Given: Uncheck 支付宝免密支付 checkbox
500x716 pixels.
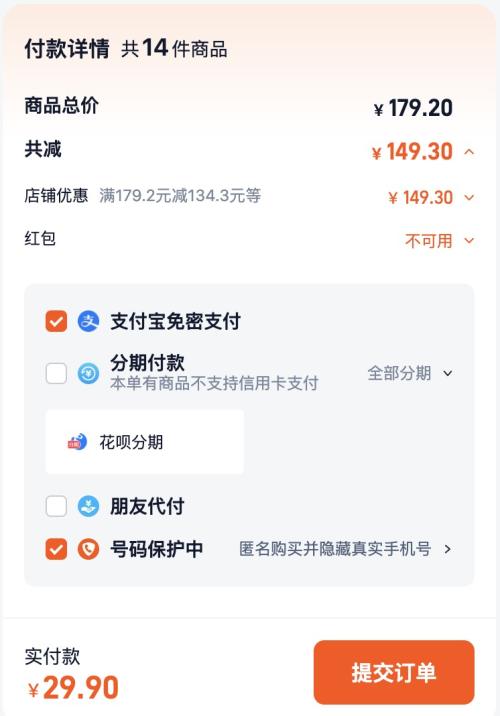Looking at the screenshot, I should pyautogui.click(x=56, y=321).
